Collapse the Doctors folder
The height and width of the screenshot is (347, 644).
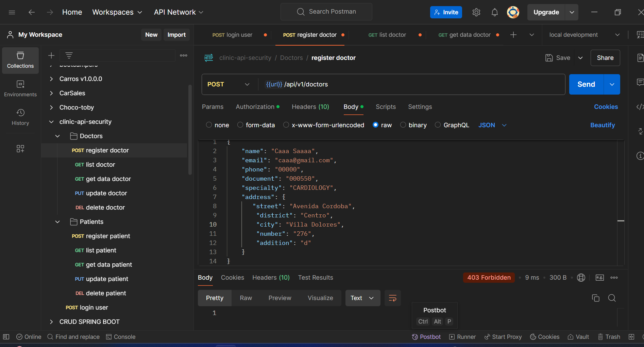click(57, 136)
